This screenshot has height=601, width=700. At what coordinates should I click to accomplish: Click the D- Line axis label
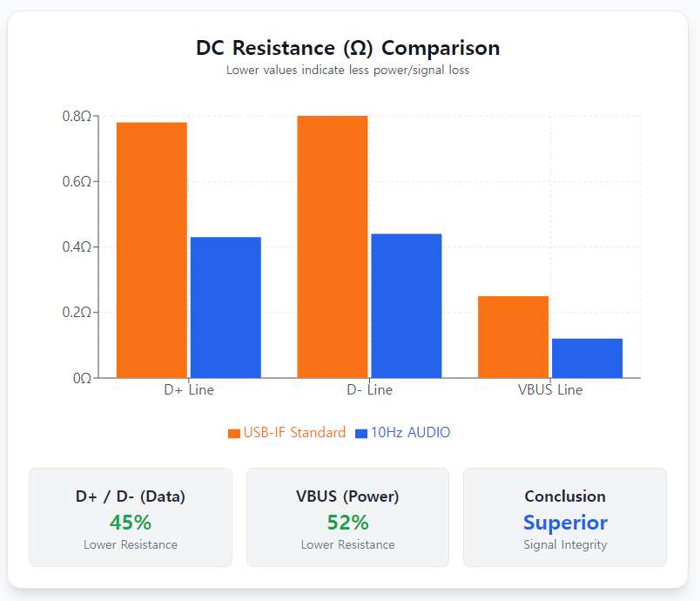click(369, 390)
